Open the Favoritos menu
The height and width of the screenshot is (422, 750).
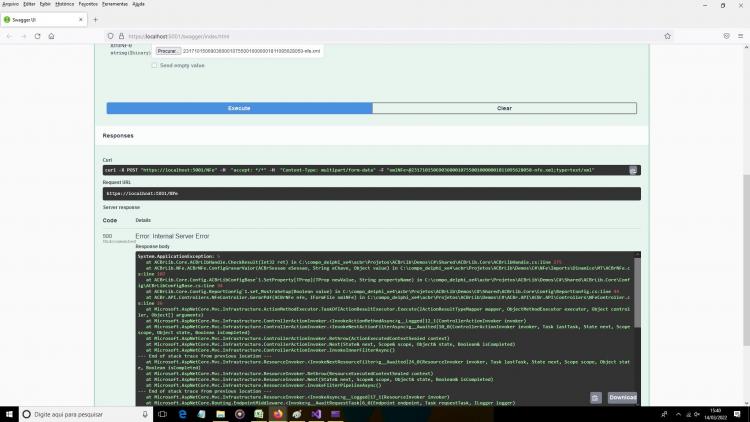tap(88, 4)
